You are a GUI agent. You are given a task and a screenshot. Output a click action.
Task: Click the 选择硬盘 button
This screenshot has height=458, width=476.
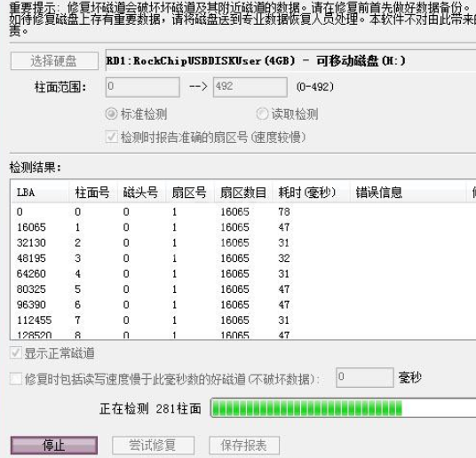pyautogui.click(x=54, y=61)
